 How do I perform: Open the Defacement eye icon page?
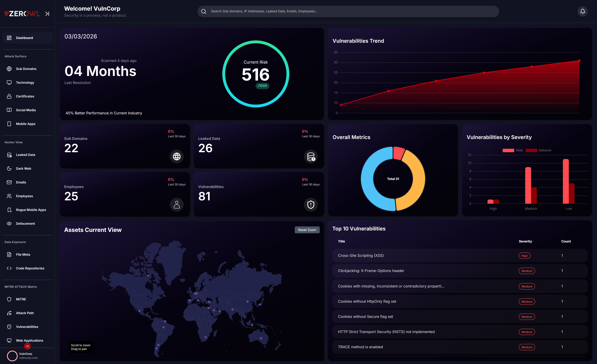click(x=9, y=223)
